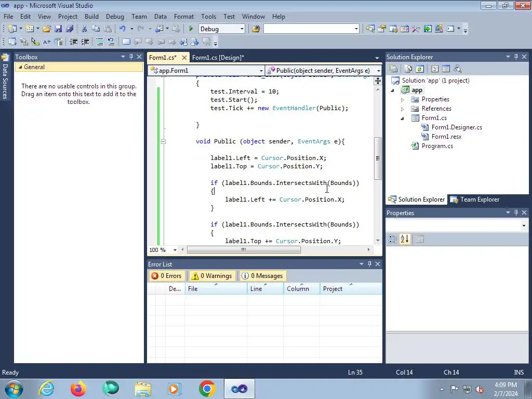Toggle the 0 Errors filter button
The width and height of the screenshot is (532, 399).
(x=167, y=276)
